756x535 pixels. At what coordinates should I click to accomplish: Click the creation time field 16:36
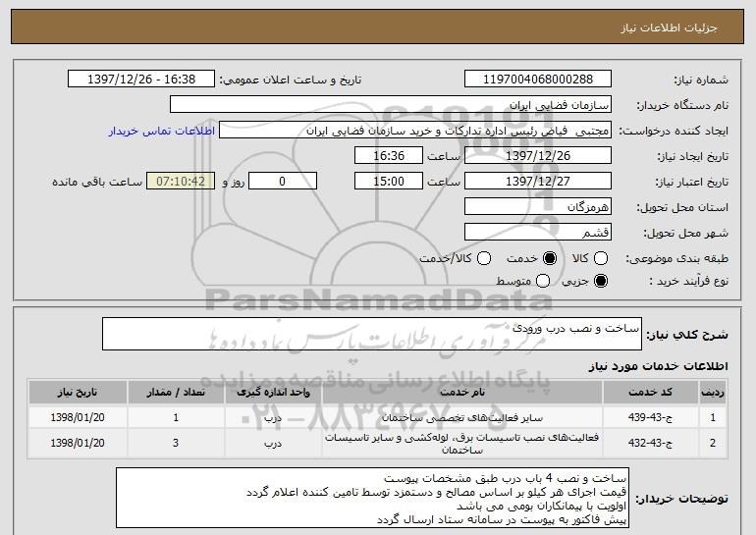pyautogui.click(x=389, y=156)
